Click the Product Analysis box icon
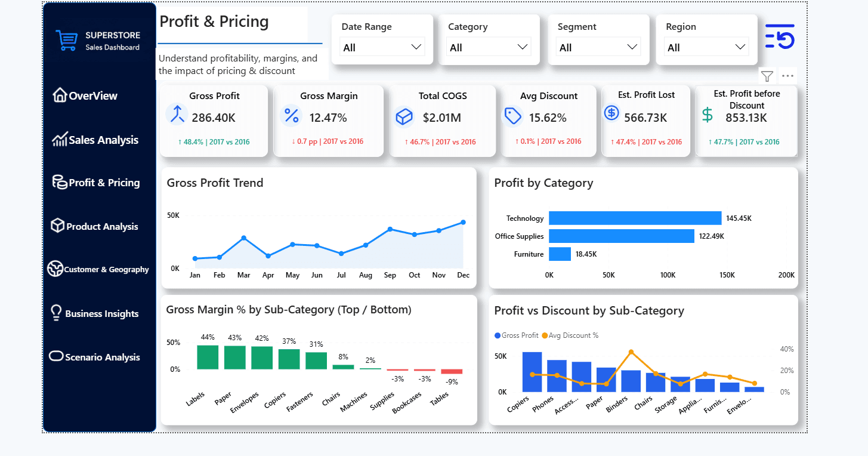The image size is (868, 456). 57,226
